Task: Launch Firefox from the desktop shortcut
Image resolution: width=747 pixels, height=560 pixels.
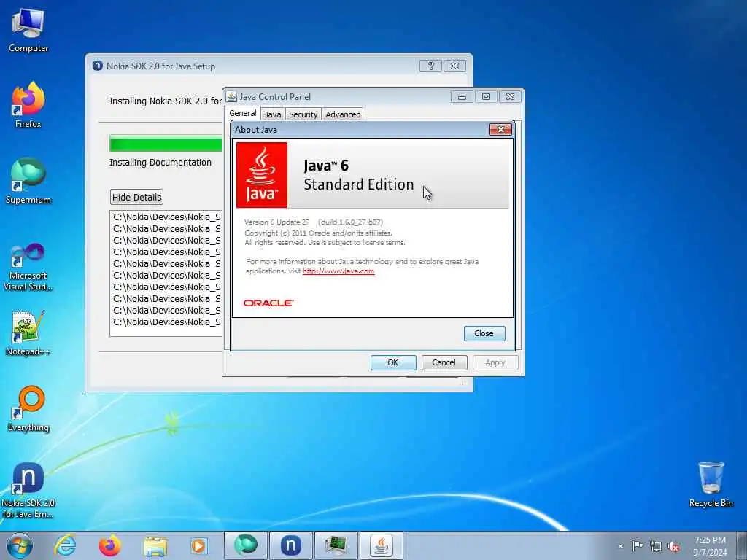Action: pos(28,105)
